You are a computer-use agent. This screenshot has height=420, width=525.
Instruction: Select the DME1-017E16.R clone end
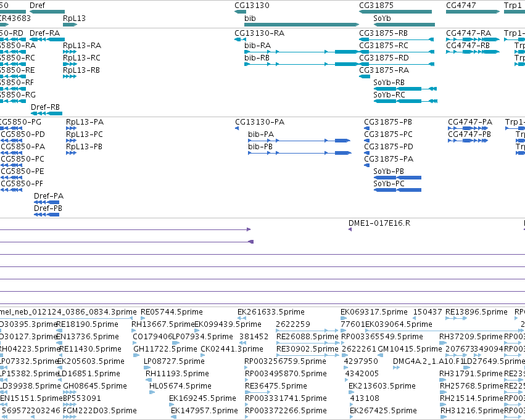(x=350, y=229)
